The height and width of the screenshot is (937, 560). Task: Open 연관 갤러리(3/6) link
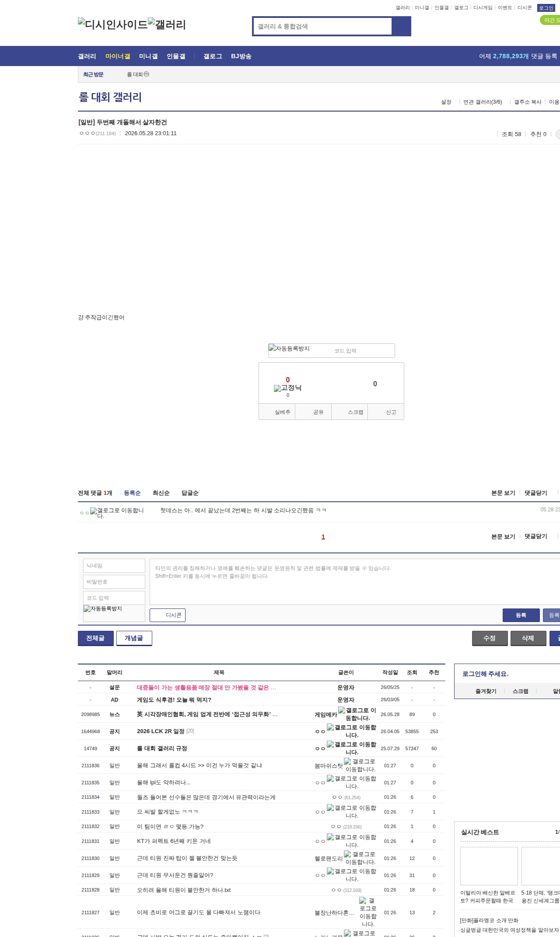[x=483, y=102]
